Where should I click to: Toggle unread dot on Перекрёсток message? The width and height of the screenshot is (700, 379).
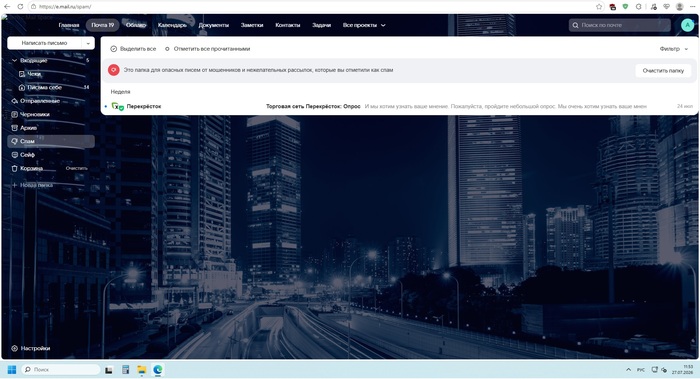pyautogui.click(x=106, y=106)
